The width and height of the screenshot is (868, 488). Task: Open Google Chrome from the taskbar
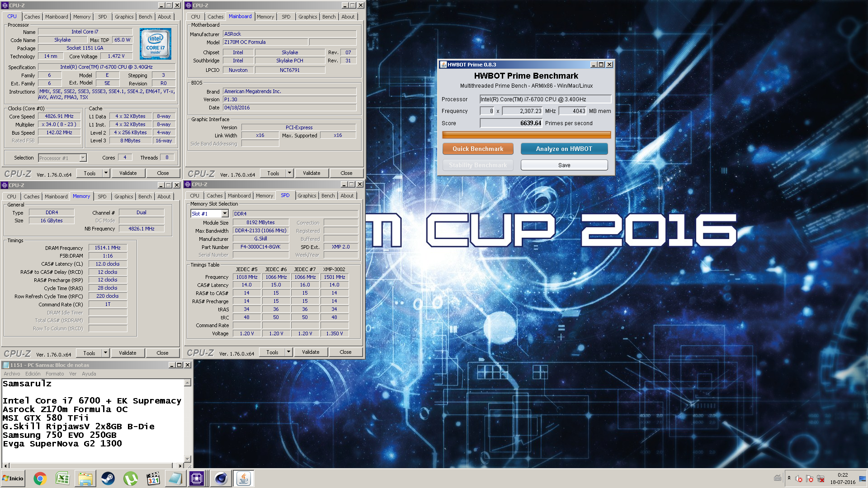click(40, 479)
